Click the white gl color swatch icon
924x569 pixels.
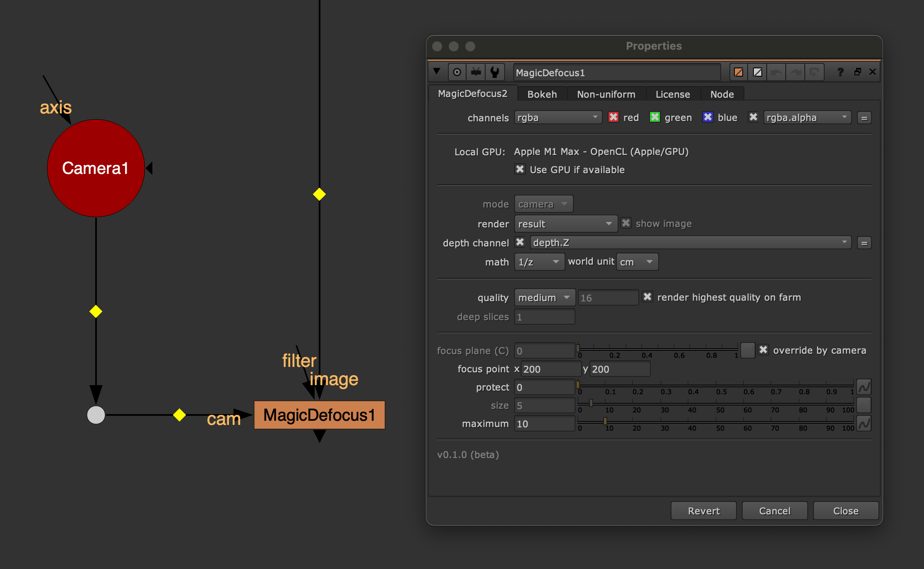tap(757, 72)
